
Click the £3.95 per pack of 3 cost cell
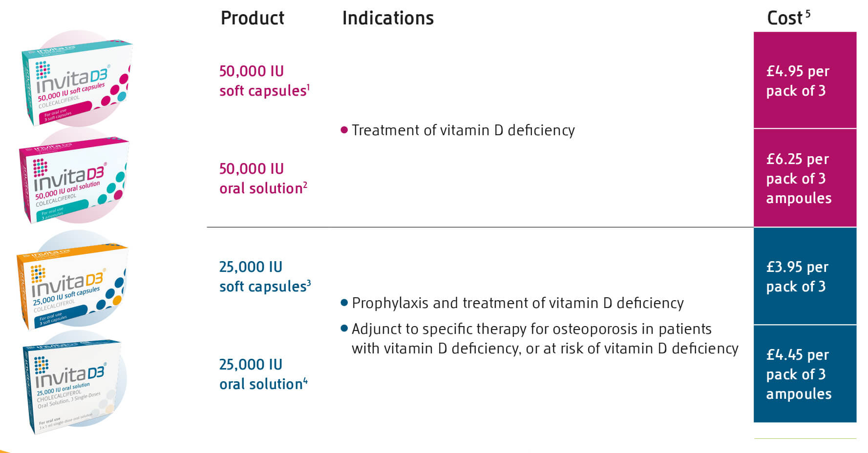coord(805,276)
